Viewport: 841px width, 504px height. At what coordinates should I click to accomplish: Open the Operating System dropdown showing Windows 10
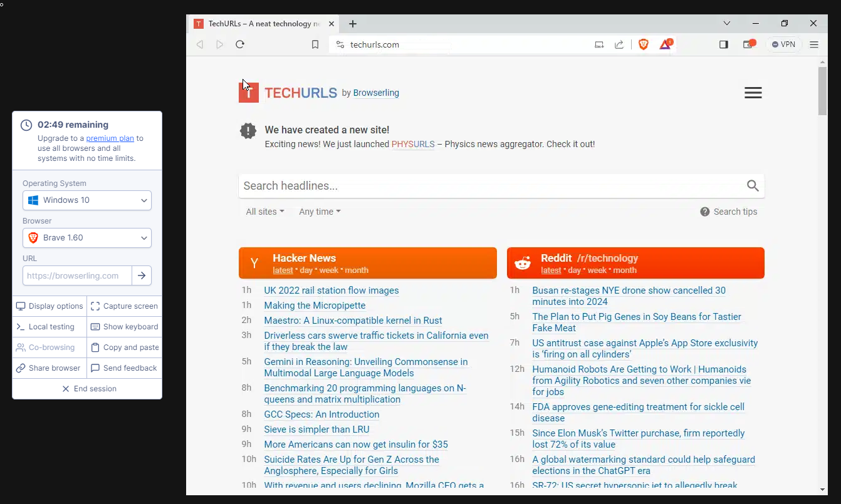[x=86, y=200]
